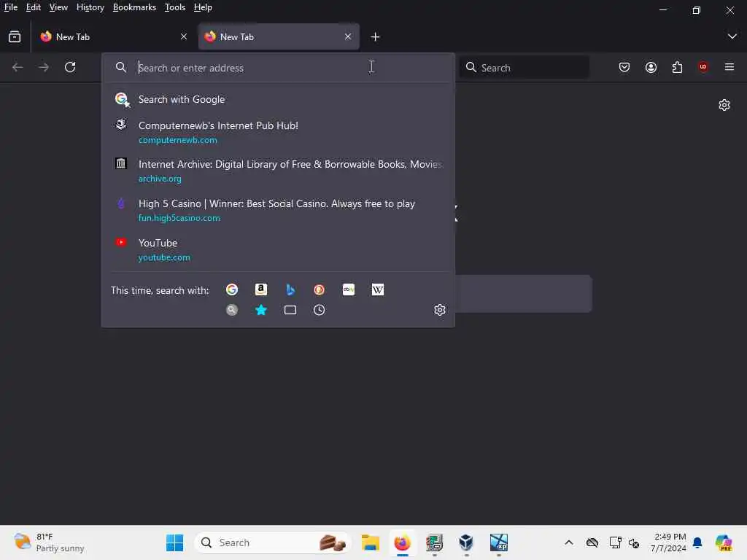Open the clock showing 2:49 PM
The width and height of the screenshot is (747, 560).
[668, 542]
